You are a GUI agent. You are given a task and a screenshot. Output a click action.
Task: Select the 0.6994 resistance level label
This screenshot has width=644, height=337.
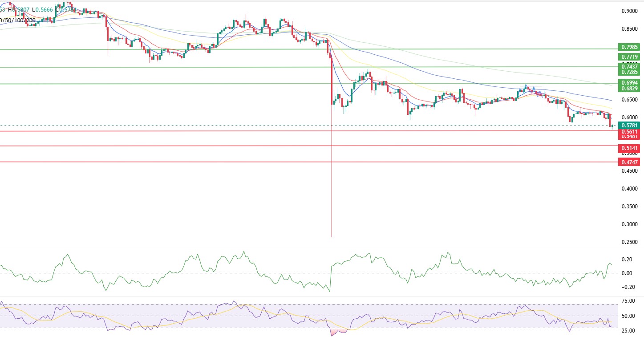coord(628,83)
